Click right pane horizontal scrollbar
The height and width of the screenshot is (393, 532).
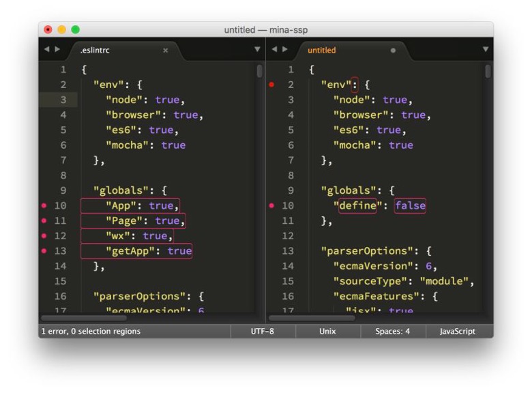tap(312, 318)
